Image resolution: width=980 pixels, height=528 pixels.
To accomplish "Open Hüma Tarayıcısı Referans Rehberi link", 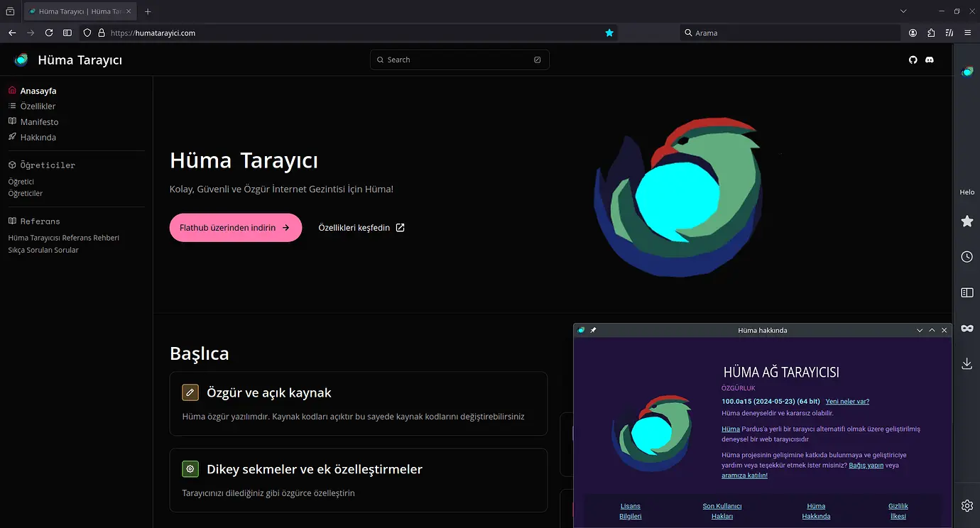I will pos(64,238).
